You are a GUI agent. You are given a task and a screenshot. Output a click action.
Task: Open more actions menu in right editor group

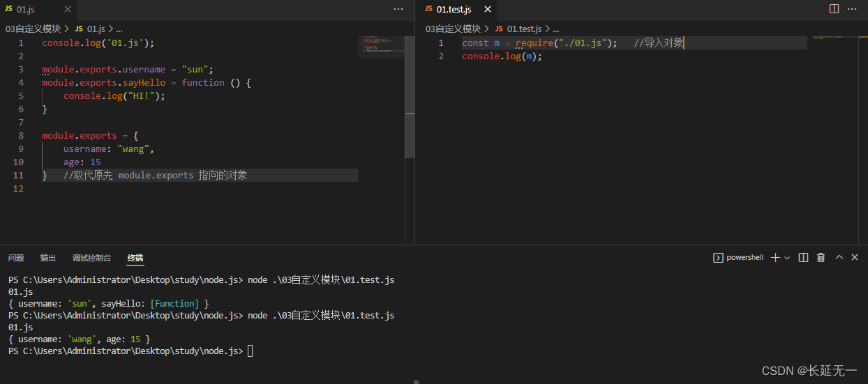(852, 9)
